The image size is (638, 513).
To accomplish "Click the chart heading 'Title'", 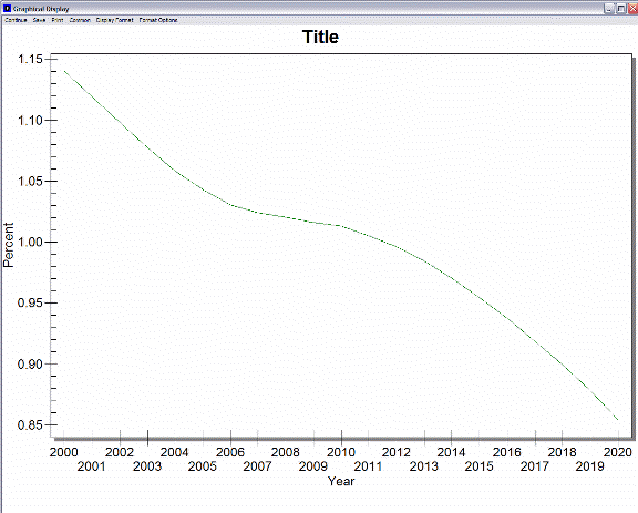I will pyautogui.click(x=320, y=38).
